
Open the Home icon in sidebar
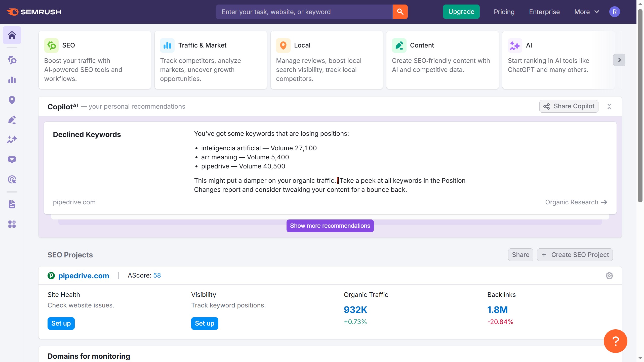[12, 35]
